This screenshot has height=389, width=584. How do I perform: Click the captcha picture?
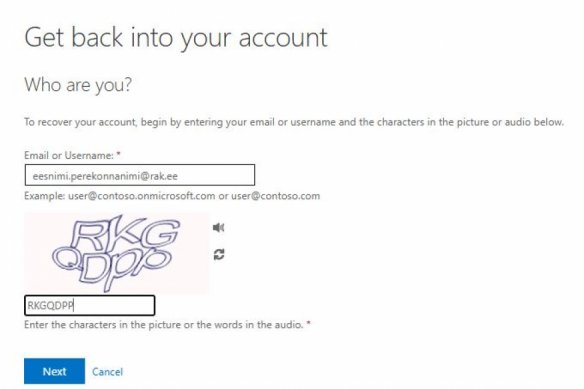pos(117,253)
